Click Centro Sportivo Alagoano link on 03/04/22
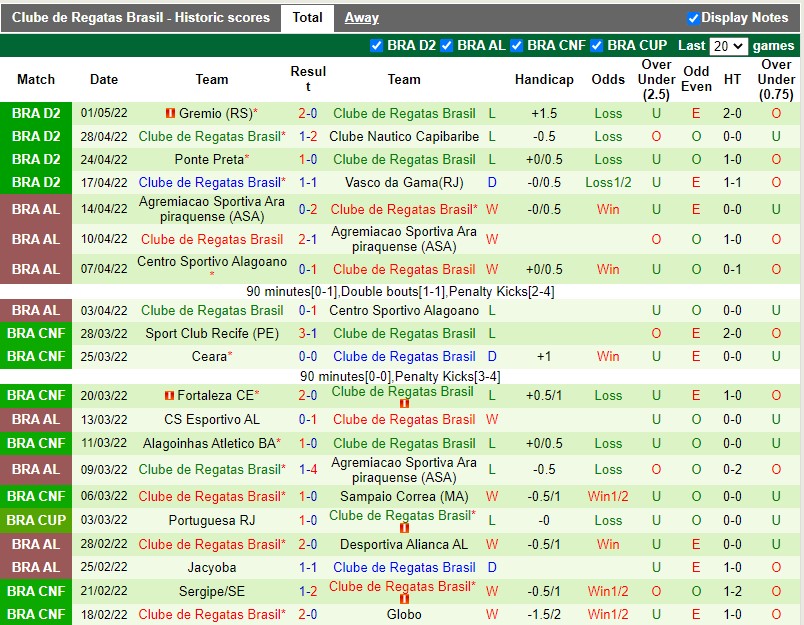804x625 pixels. tap(404, 310)
